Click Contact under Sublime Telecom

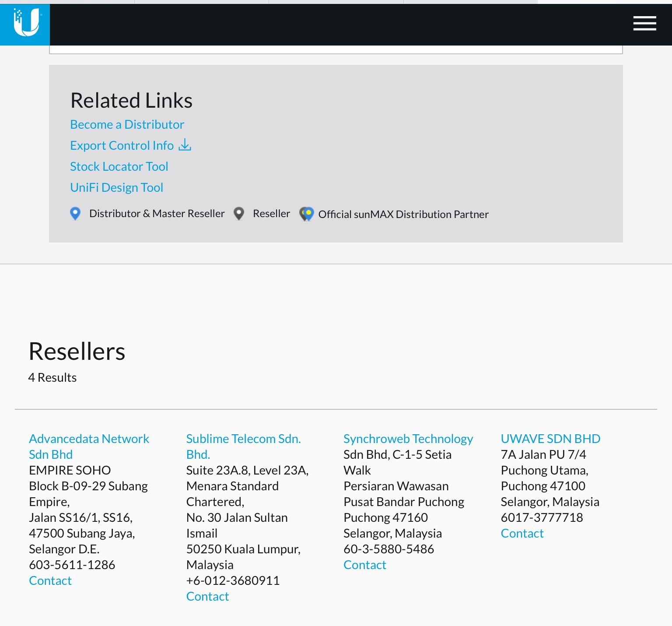207,596
